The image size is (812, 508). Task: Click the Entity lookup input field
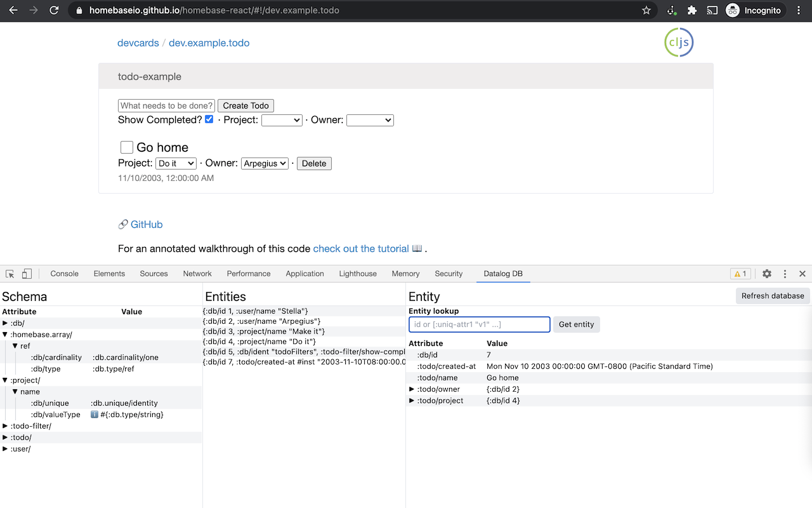coord(479,324)
